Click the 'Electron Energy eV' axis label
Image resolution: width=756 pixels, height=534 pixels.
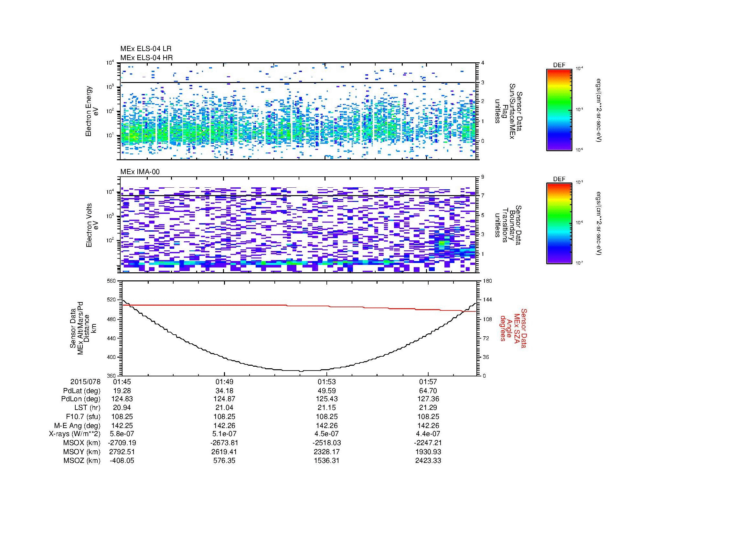click(92, 111)
